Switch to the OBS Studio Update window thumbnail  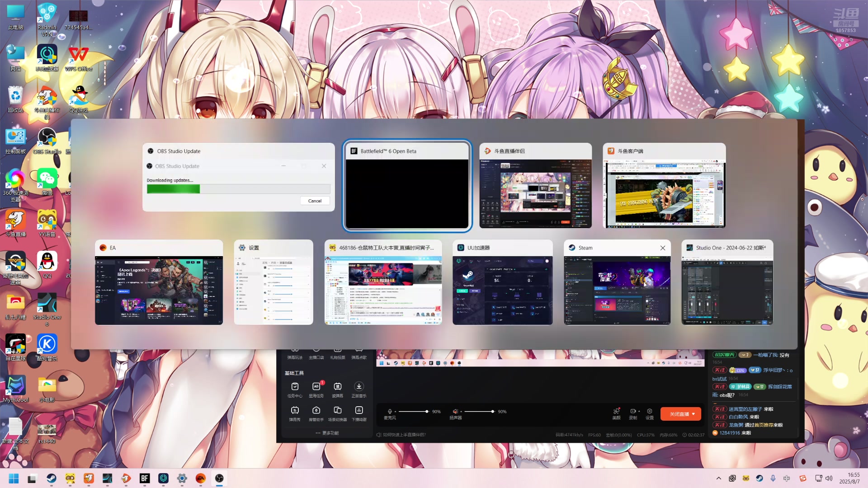click(238, 177)
